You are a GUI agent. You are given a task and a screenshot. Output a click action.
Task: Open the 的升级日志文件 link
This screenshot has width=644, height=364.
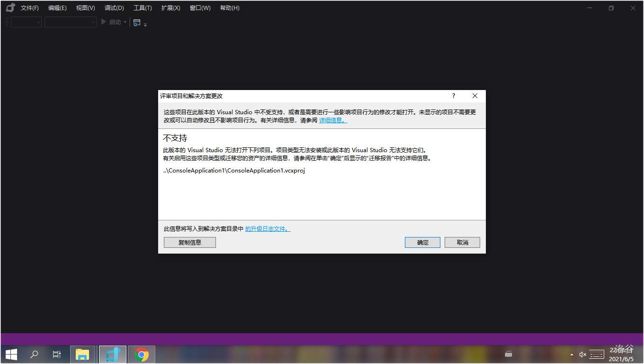tap(268, 229)
